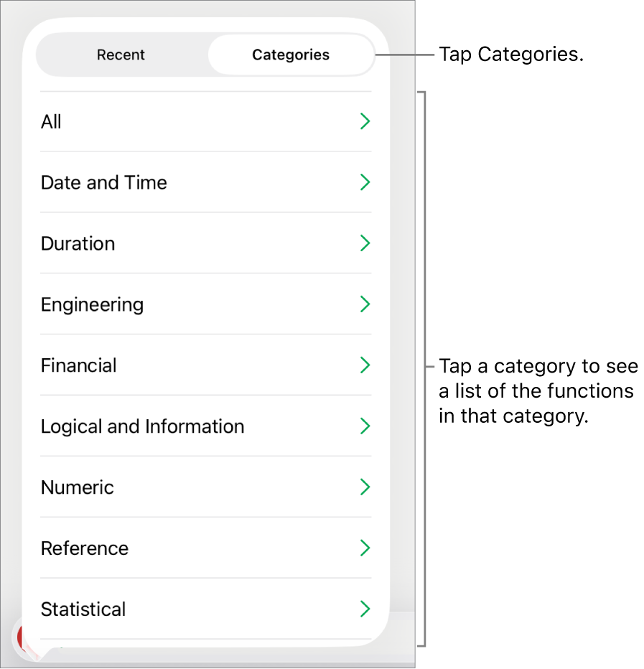Expand the All functions category

(x=365, y=121)
